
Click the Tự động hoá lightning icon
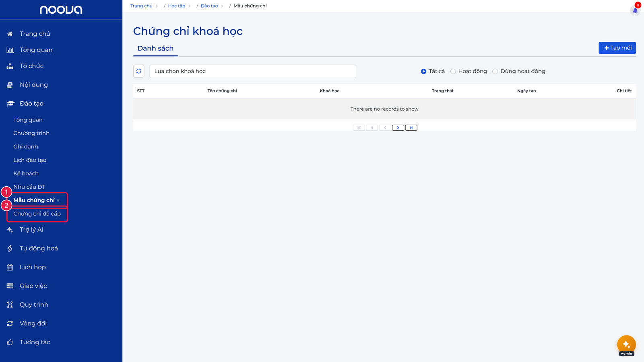tap(10, 249)
